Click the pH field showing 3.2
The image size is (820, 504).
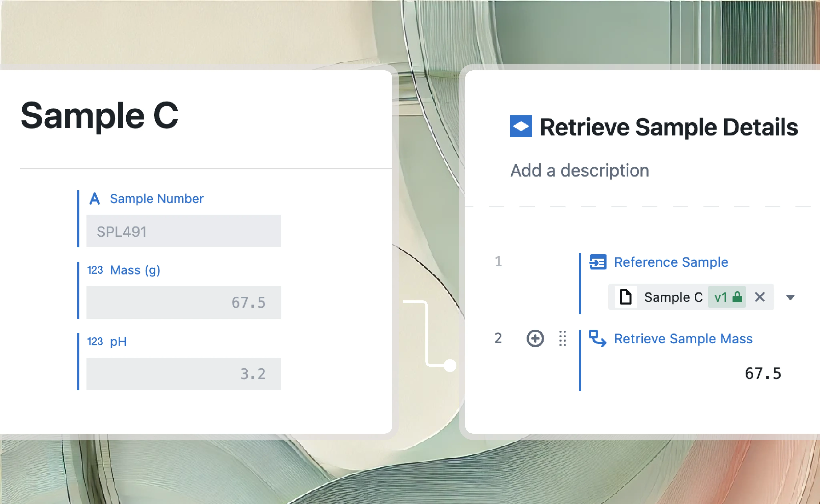(184, 374)
